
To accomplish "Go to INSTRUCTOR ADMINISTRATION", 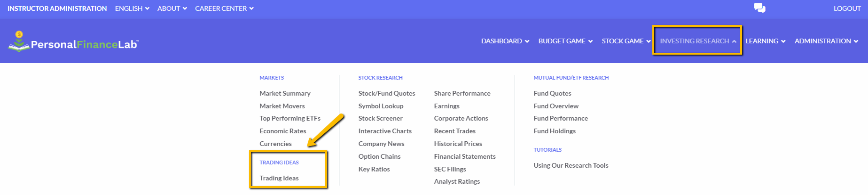I will pyautogui.click(x=57, y=8).
